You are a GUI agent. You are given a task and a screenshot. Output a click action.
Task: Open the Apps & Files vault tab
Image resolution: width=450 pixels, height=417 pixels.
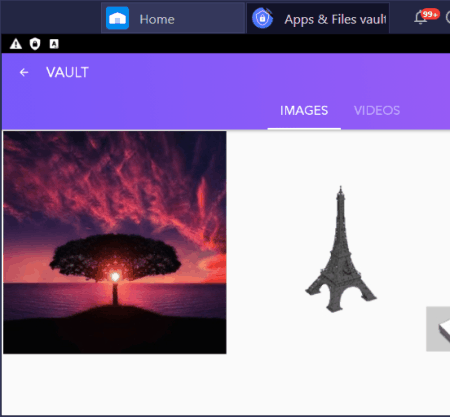(x=318, y=18)
